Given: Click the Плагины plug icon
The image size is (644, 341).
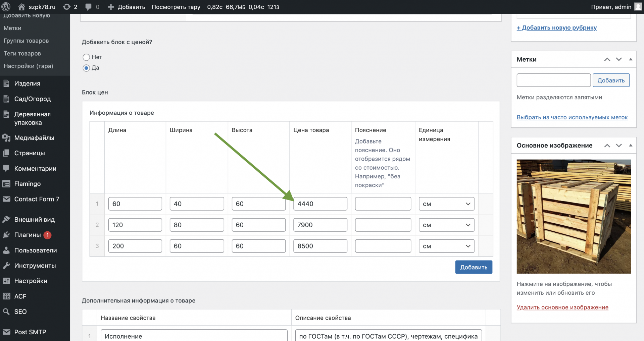Looking at the screenshot, I should coord(6,235).
